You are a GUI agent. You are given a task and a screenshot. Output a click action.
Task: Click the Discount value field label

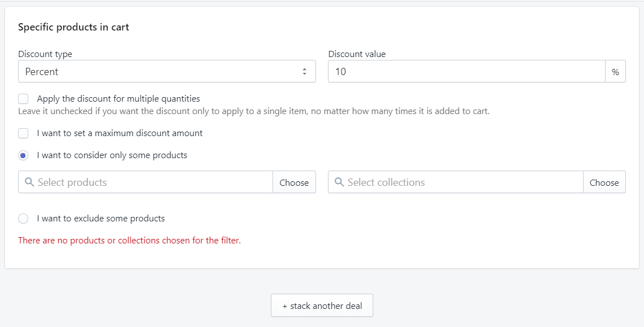click(x=357, y=54)
